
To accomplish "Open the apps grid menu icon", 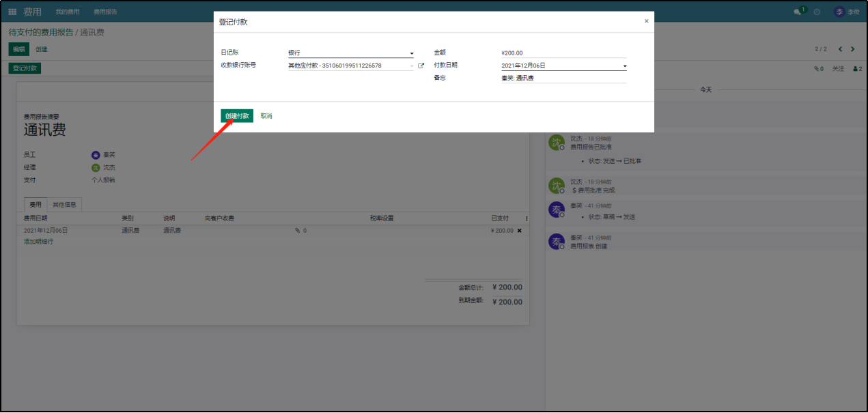I will tap(12, 12).
